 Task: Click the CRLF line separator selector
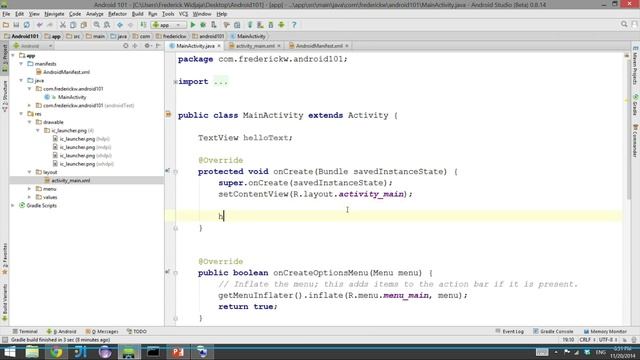587,340
